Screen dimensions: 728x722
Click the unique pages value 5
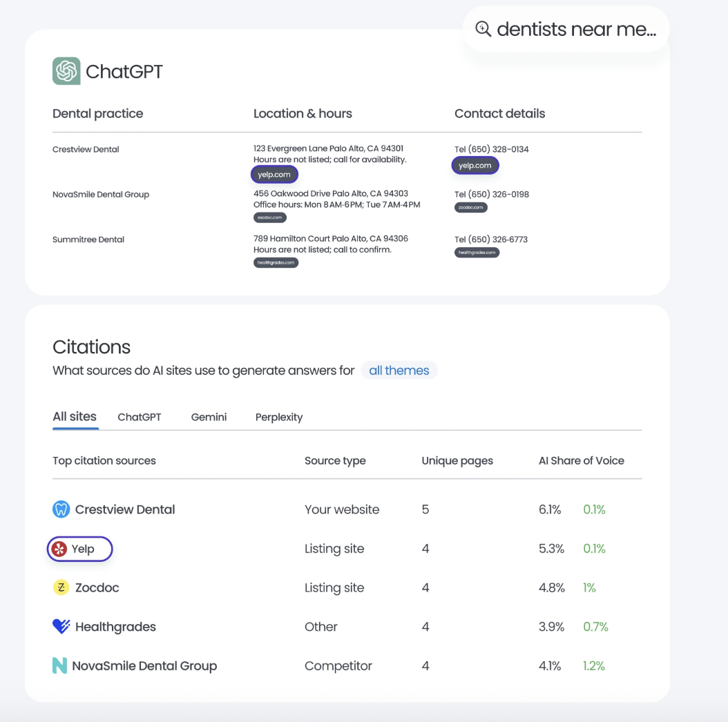click(425, 509)
